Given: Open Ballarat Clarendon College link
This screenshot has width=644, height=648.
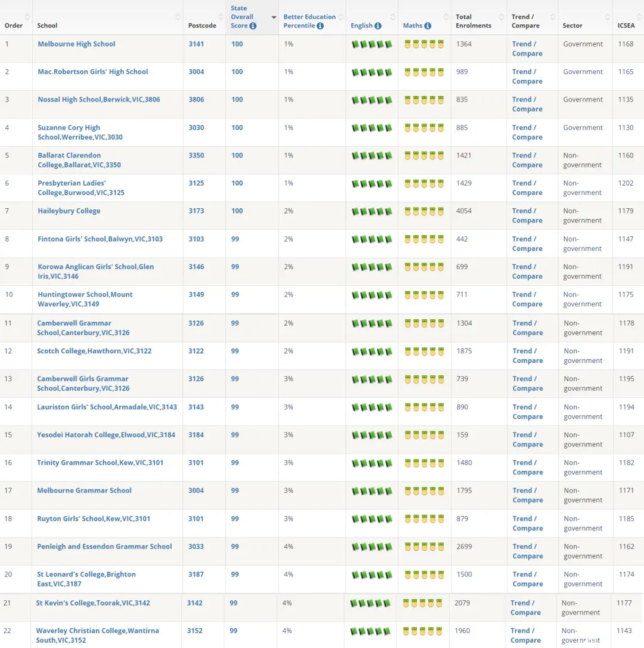Looking at the screenshot, I should pyautogui.click(x=79, y=160).
